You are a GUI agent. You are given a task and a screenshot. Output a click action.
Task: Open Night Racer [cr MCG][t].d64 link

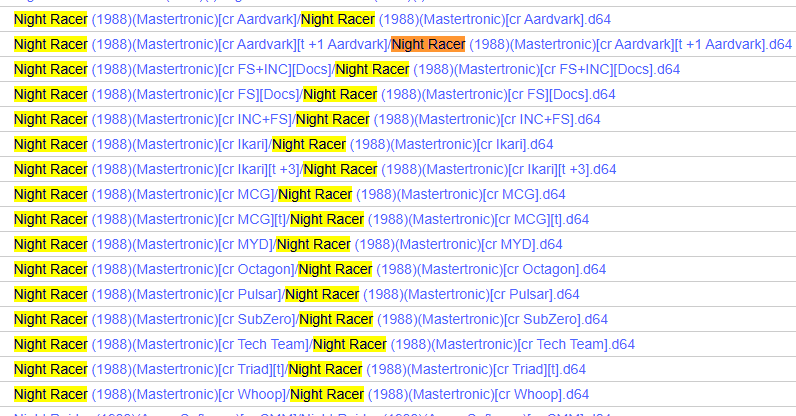click(x=301, y=219)
